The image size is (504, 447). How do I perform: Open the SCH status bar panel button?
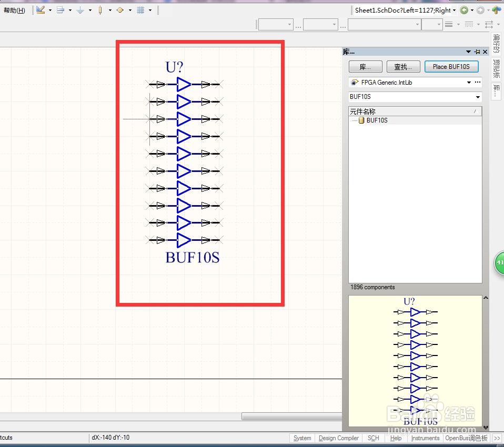tap(373, 438)
